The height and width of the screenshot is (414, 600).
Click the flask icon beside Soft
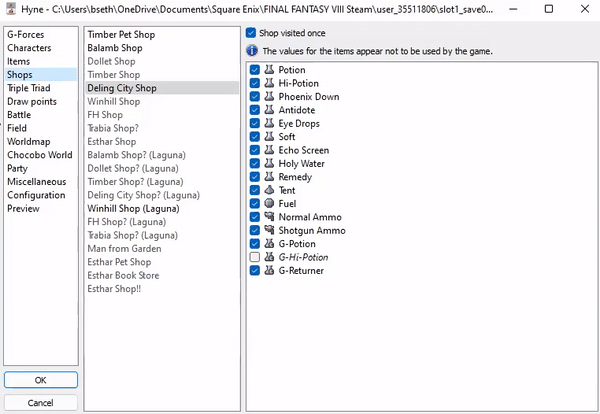[x=269, y=137]
